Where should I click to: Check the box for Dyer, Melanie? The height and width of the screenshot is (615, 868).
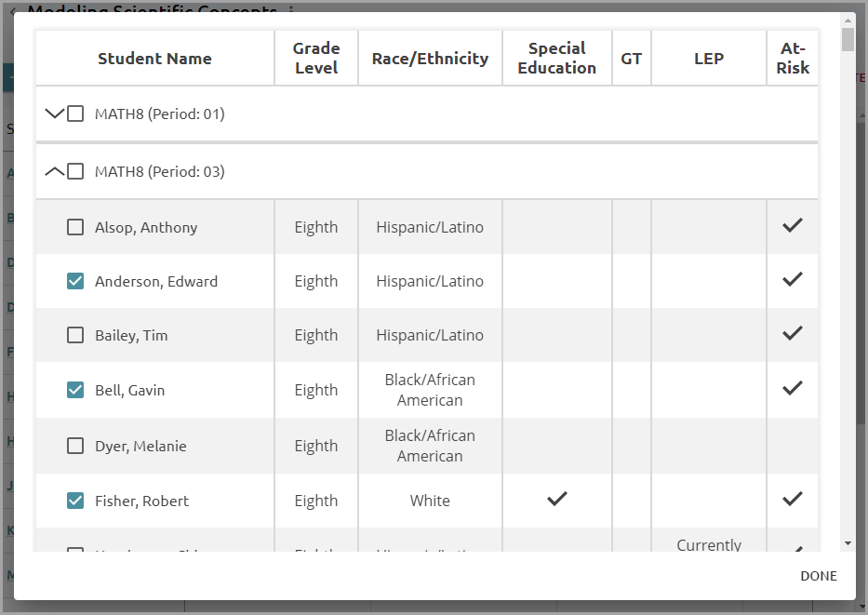pyautogui.click(x=75, y=447)
